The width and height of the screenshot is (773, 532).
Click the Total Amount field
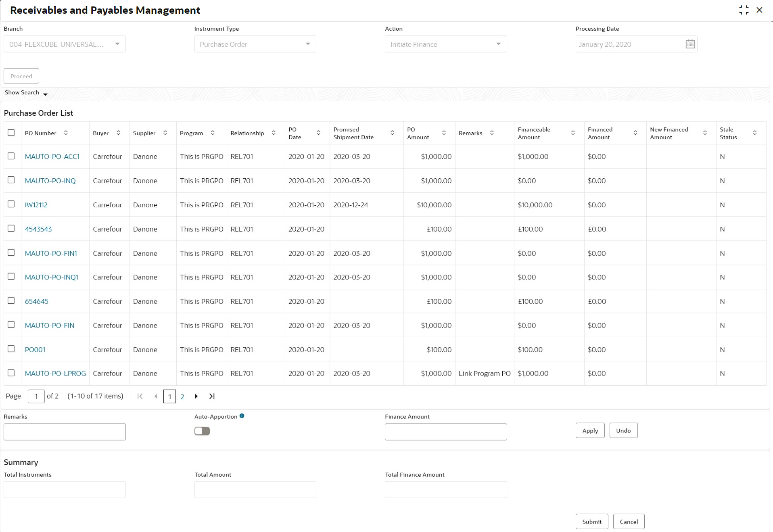click(x=255, y=489)
